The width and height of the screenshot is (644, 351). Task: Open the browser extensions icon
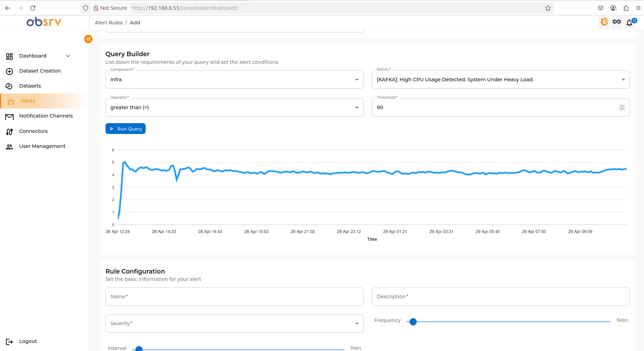[626, 8]
